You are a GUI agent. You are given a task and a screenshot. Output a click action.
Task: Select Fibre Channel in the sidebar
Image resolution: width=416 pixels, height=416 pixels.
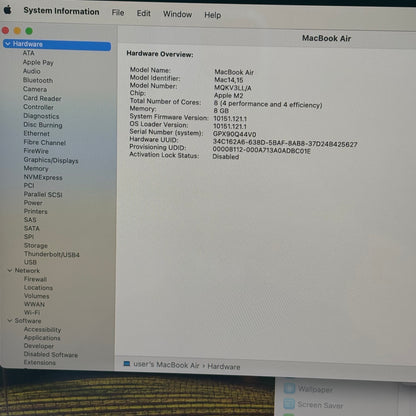pos(45,142)
